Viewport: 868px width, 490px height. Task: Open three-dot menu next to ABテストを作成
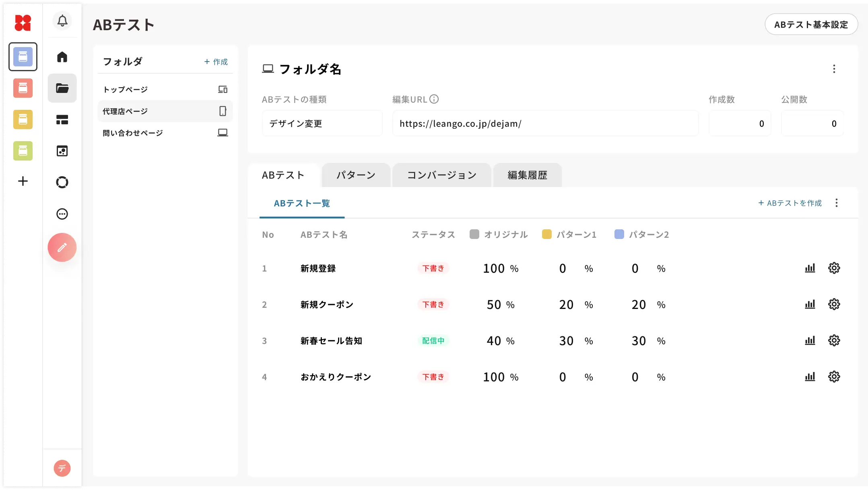coord(836,203)
